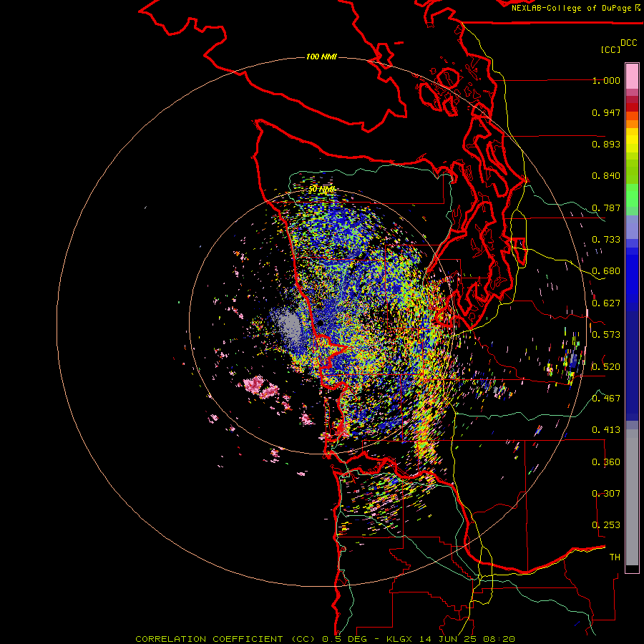Click the 0.680 scale value
The image size is (644, 644).
[x=606, y=271]
